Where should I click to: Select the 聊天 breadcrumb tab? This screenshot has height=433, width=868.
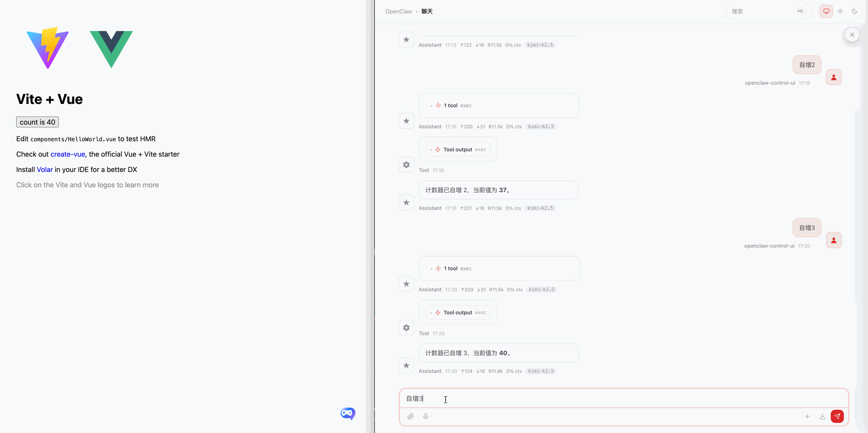point(427,11)
